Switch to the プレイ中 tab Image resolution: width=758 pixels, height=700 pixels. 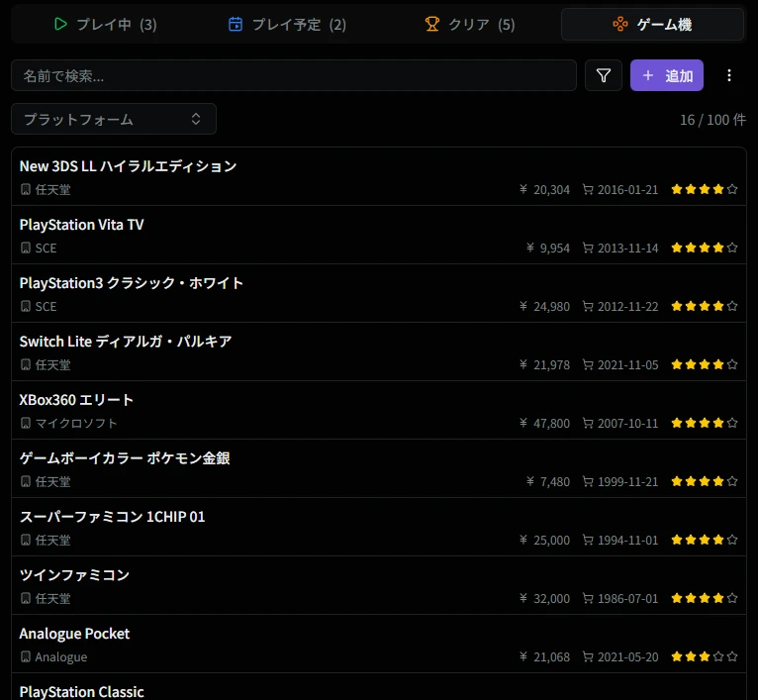(105, 24)
